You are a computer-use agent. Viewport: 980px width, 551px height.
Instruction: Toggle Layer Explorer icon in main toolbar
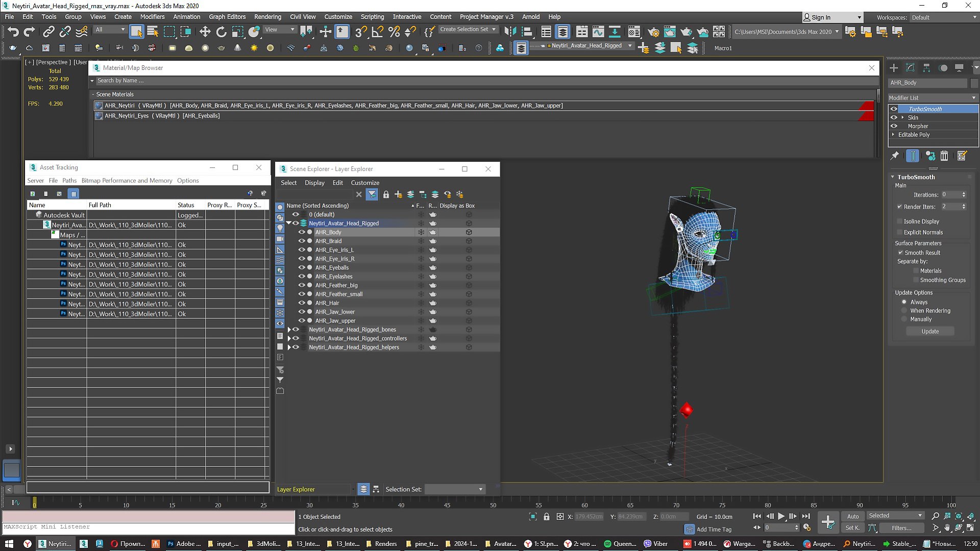(x=562, y=32)
